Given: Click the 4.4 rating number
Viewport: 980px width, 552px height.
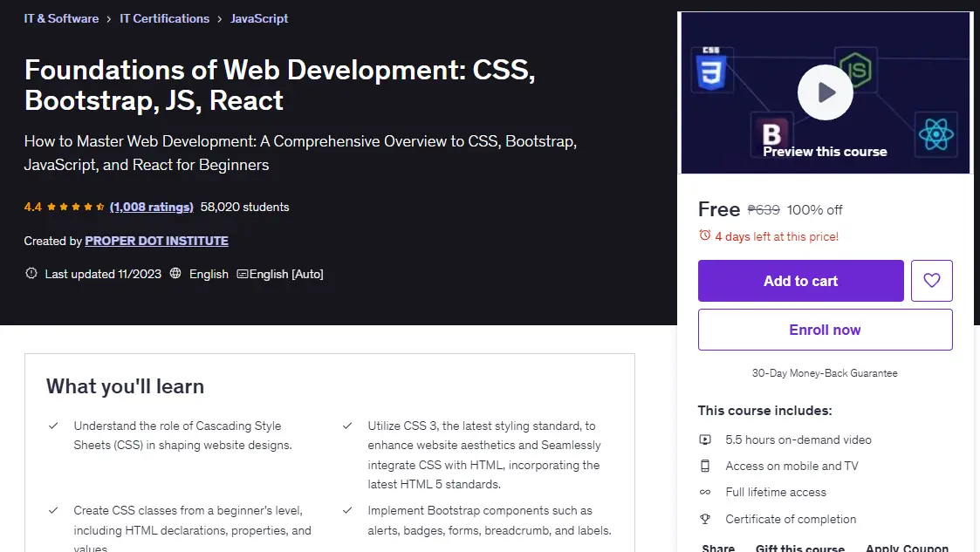Looking at the screenshot, I should (x=32, y=207).
